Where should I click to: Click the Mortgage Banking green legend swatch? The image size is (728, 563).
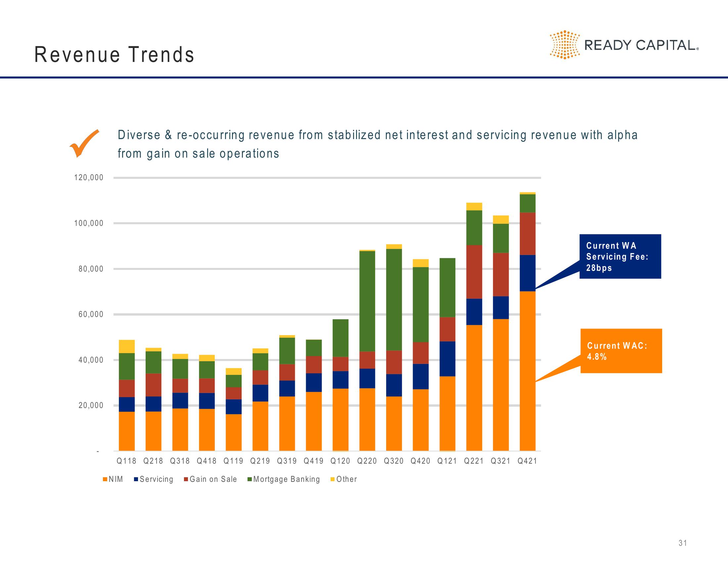point(250,479)
